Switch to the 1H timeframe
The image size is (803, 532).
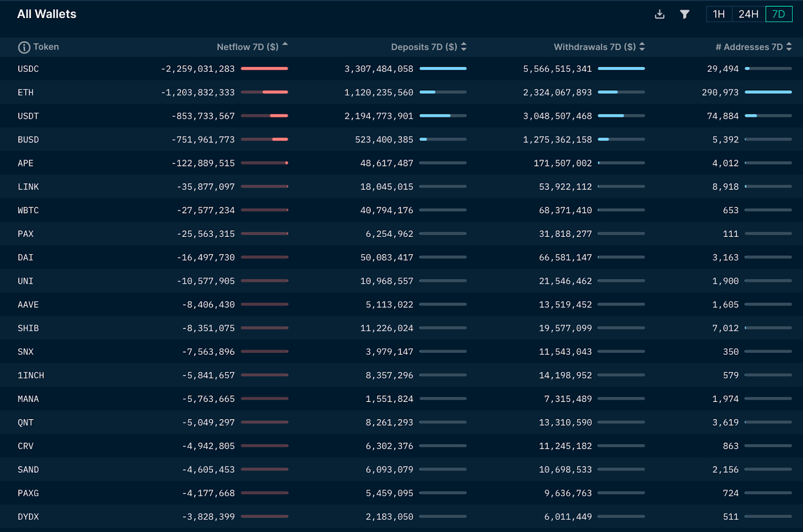pos(719,14)
